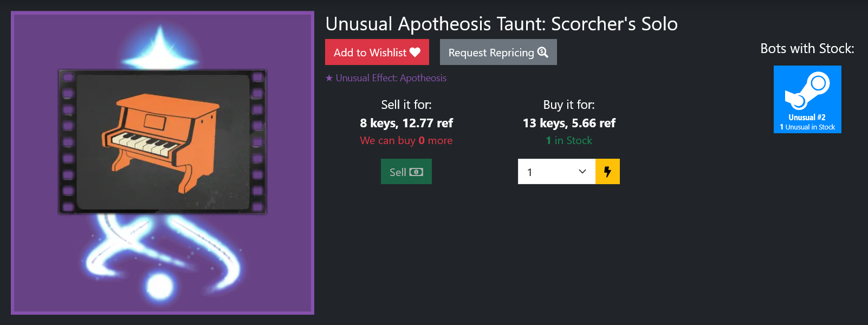868x325 pixels.
Task: Click the orange piano taunt icon
Action: 161,142
